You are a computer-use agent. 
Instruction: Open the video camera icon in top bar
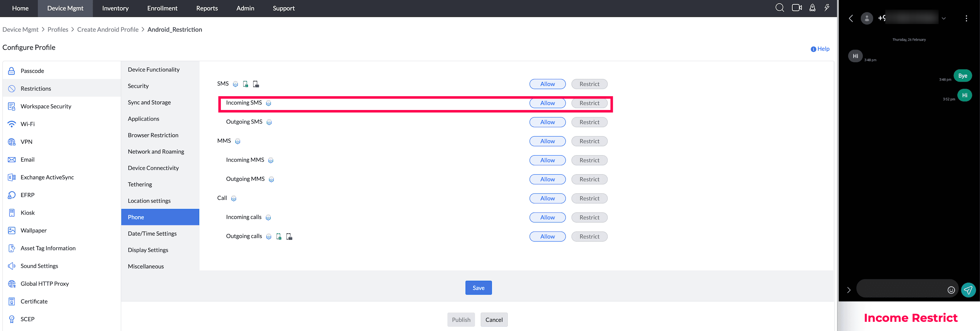click(797, 8)
